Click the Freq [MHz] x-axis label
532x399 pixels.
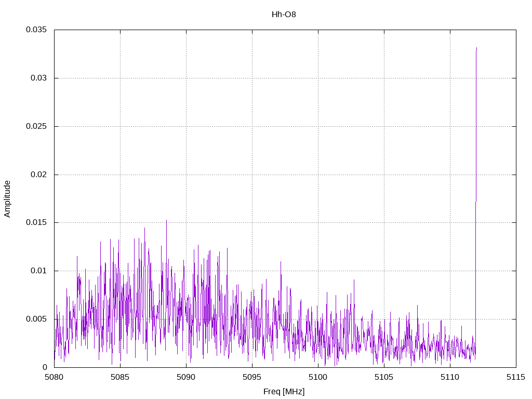[x=284, y=392]
